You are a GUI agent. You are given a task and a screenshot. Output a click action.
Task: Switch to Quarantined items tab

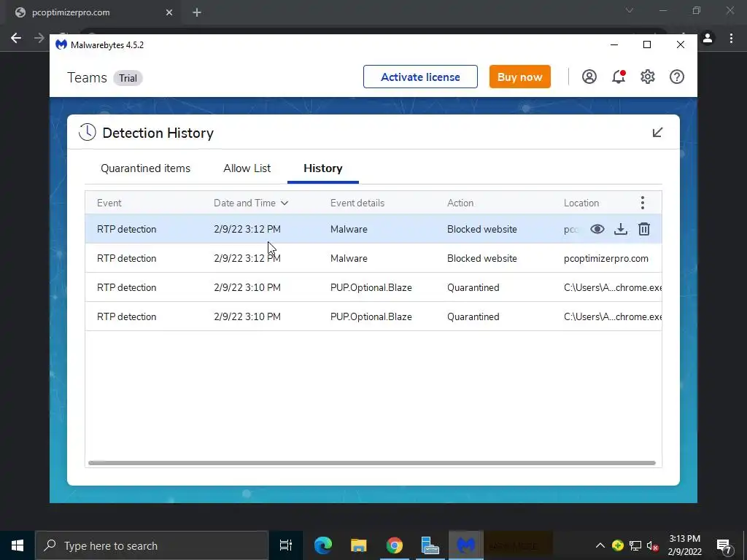(x=145, y=168)
